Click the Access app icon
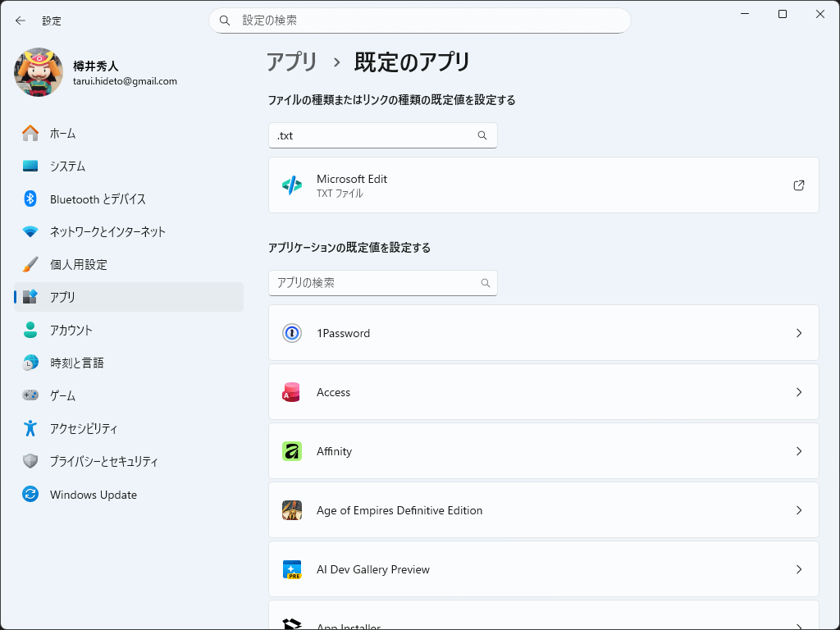Image resolution: width=840 pixels, height=630 pixels. [292, 392]
